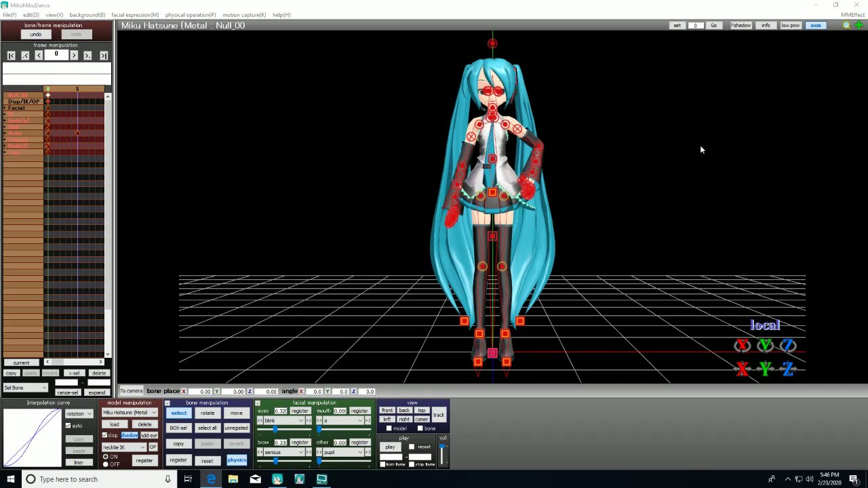Open Microsoft Edge from the taskbar
The width and height of the screenshot is (868, 488).
click(211, 479)
